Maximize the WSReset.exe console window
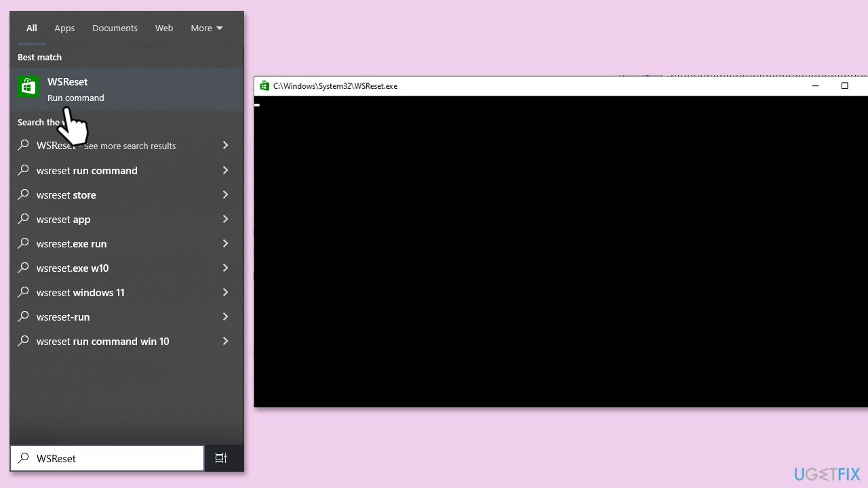The width and height of the screenshot is (868, 488). tap(844, 86)
